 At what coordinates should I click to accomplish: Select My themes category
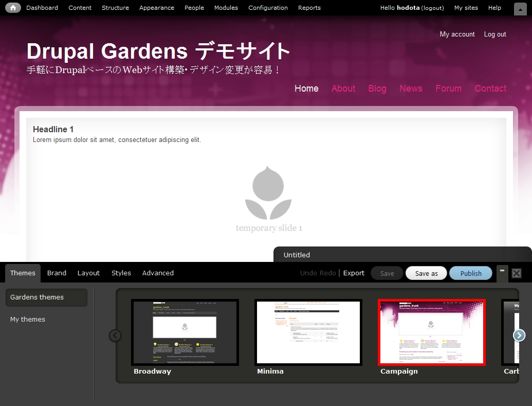point(27,320)
